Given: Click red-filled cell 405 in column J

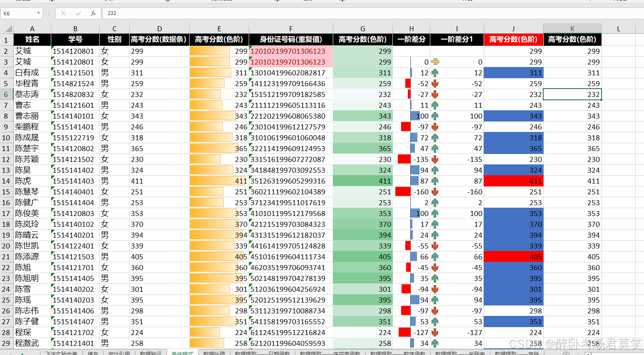Looking at the screenshot, I should click(x=514, y=256).
